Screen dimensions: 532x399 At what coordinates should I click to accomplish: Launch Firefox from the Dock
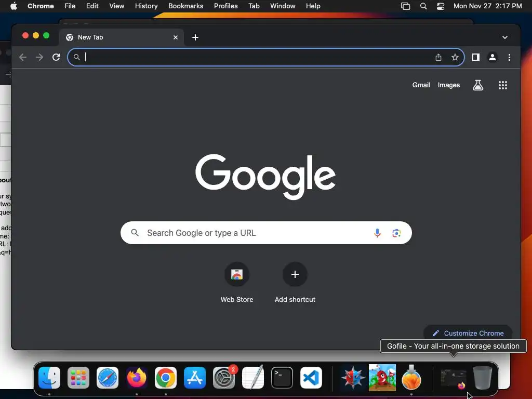pyautogui.click(x=137, y=378)
